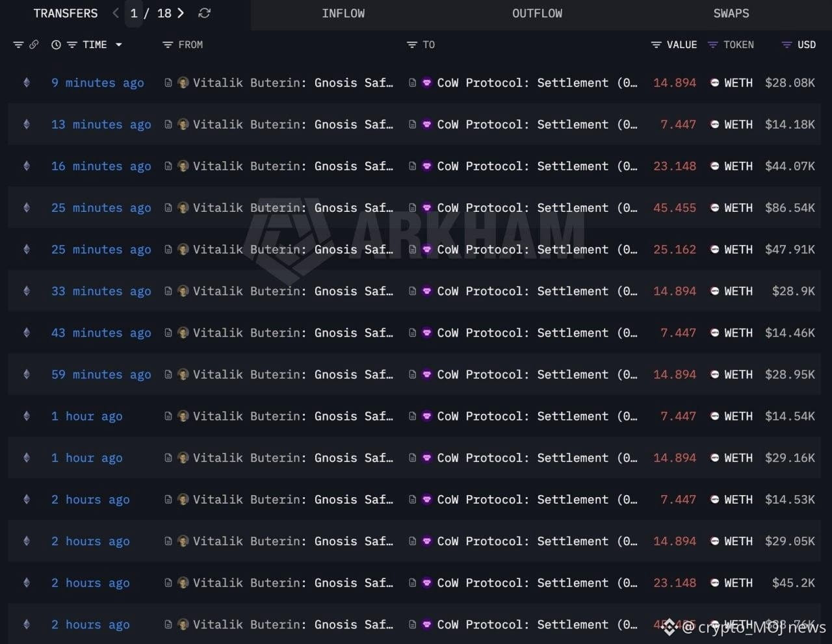
Task: Open Vitalik Buterin sender in the $47.91K row
Action: pos(293,250)
